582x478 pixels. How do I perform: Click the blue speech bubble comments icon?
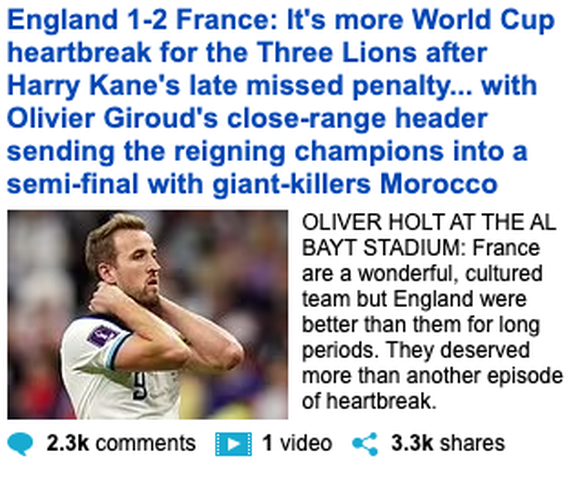20,443
